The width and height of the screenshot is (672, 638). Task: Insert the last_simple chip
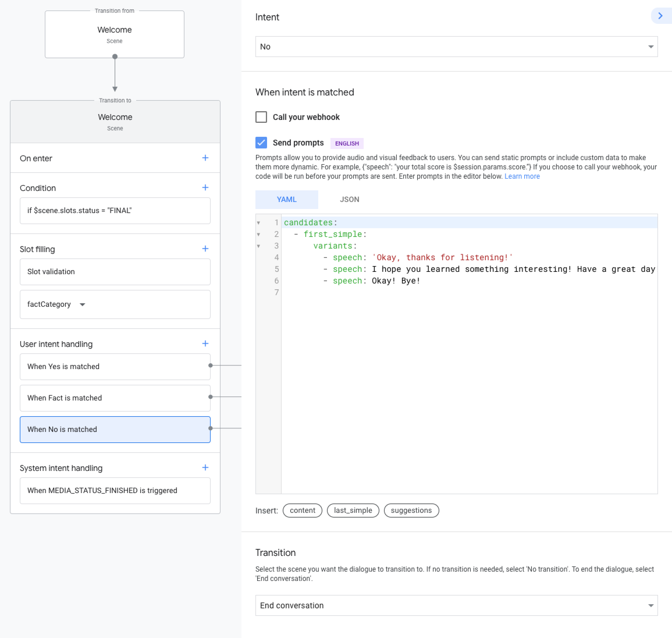353,510
